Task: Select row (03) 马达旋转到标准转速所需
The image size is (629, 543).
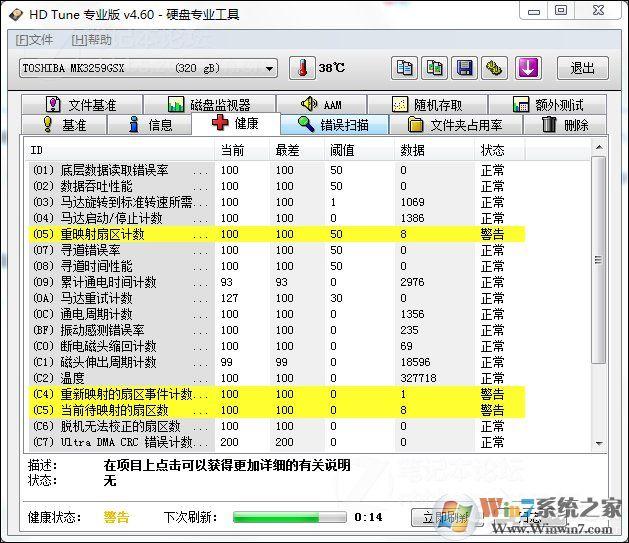Action: coord(276,202)
